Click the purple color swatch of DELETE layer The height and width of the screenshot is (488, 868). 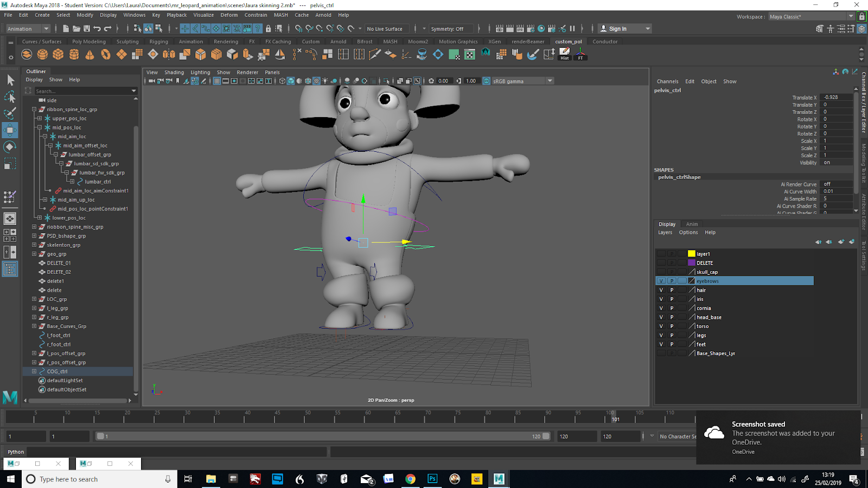click(x=692, y=263)
